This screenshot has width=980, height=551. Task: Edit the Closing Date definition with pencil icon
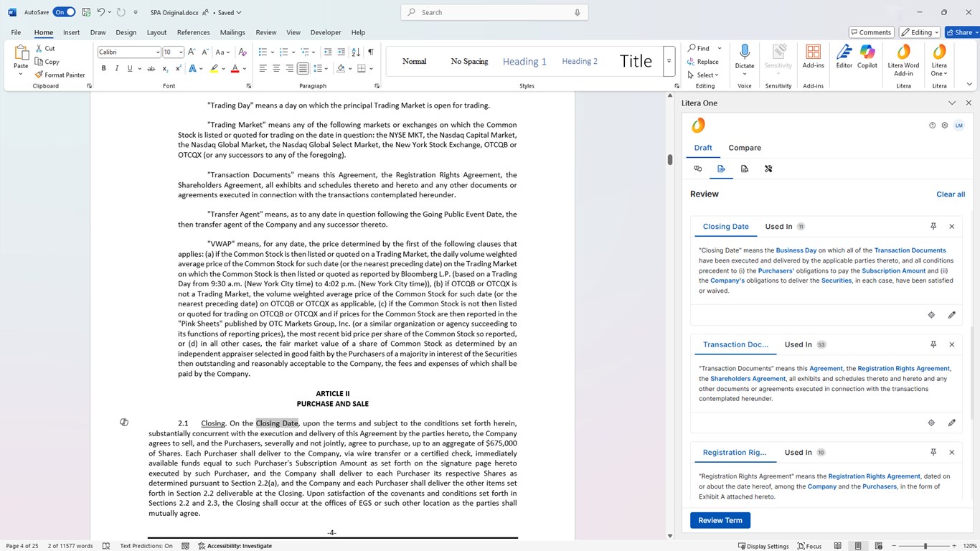[952, 315]
